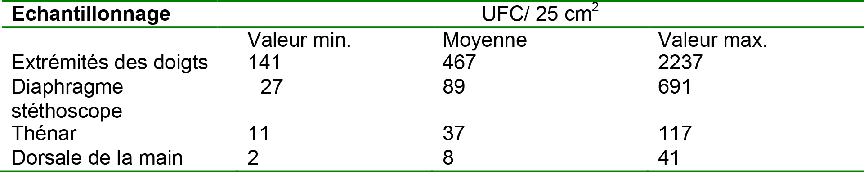Click maximum value 2237
Viewport: 868px width, 180px height.
pyautogui.click(x=680, y=62)
